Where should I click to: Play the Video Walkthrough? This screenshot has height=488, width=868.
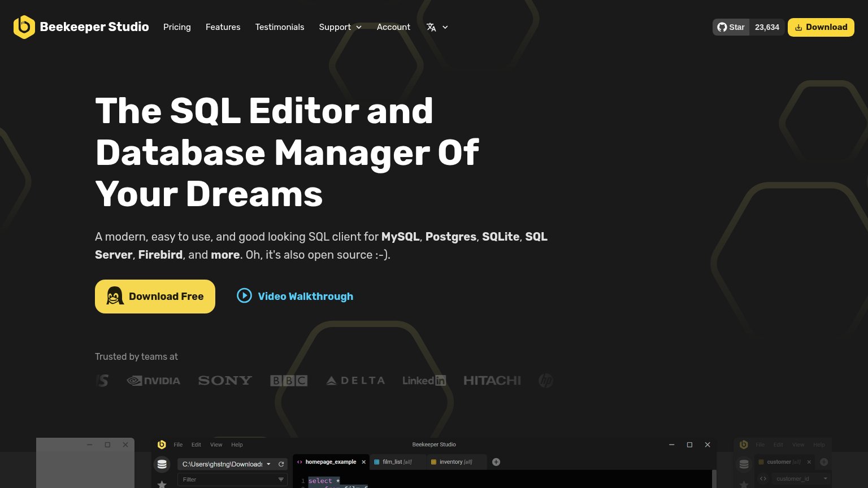click(295, 296)
